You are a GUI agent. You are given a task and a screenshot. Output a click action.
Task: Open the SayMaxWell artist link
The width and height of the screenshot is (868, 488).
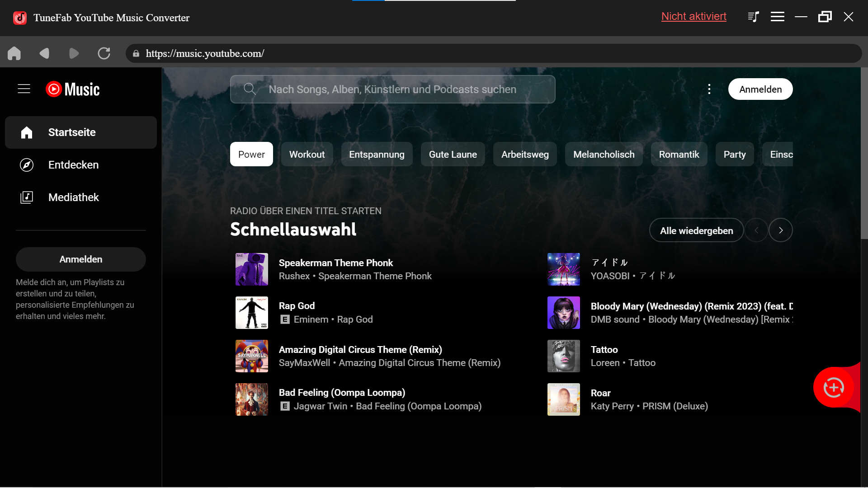(304, 363)
